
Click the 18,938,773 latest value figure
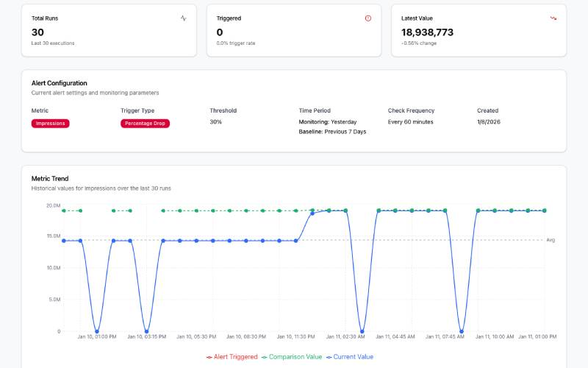(x=427, y=32)
